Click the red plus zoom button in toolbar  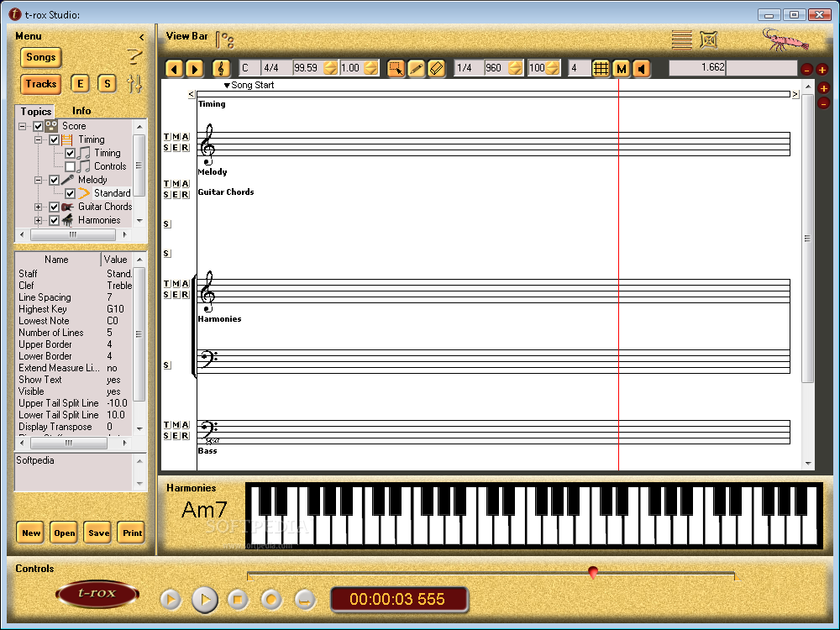(822, 69)
